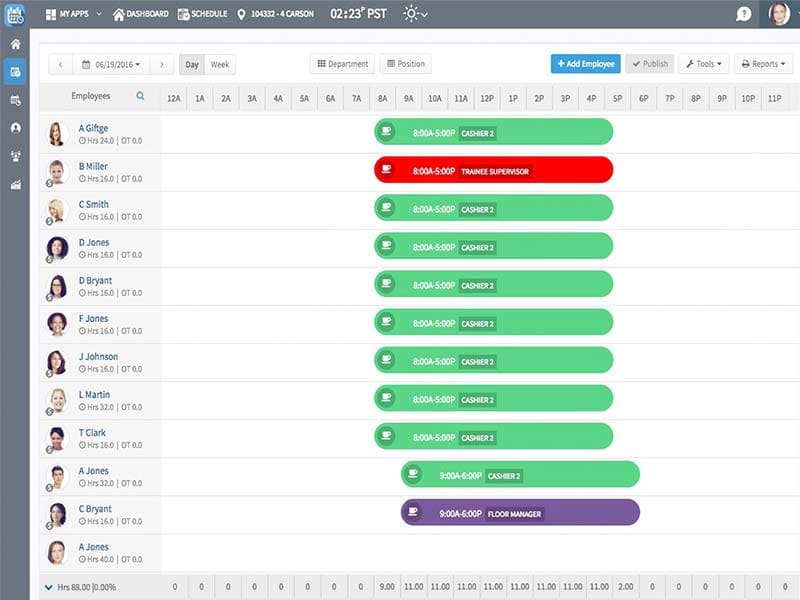This screenshot has width=800, height=600.
Task: Click break icon on L Martin shift
Action: [387, 398]
